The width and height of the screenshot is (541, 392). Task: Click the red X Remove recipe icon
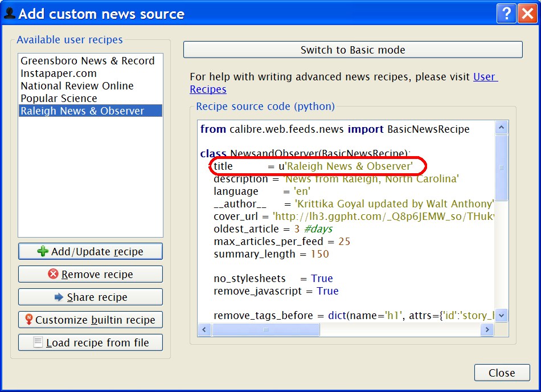pos(53,274)
